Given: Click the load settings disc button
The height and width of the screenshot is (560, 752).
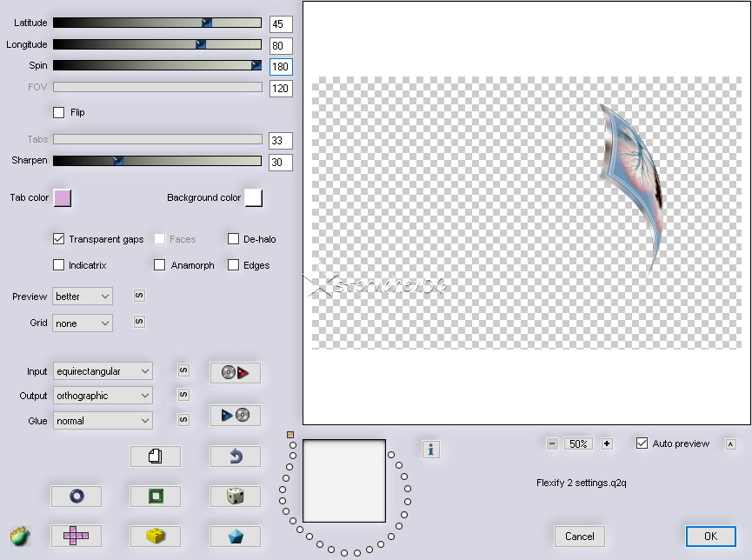Looking at the screenshot, I should [x=235, y=373].
